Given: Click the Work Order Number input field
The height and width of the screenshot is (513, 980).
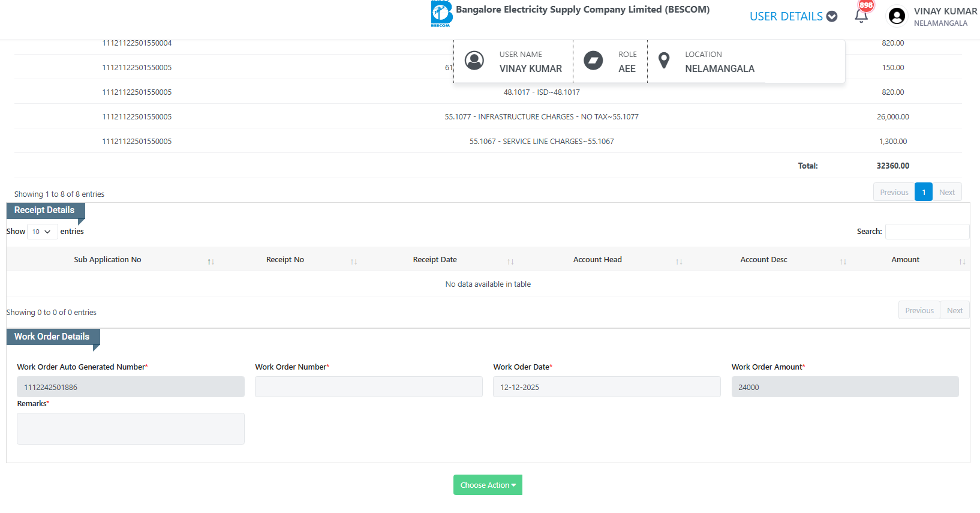Looking at the screenshot, I should pyautogui.click(x=369, y=387).
